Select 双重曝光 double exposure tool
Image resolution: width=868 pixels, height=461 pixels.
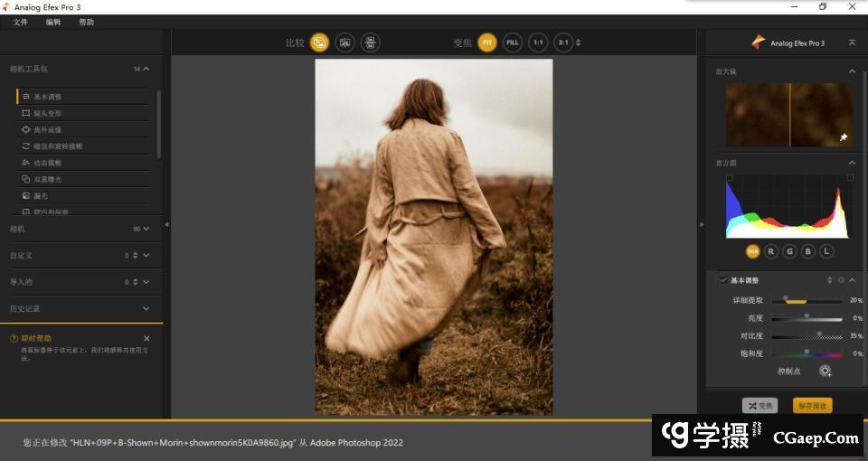(x=48, y=179)
